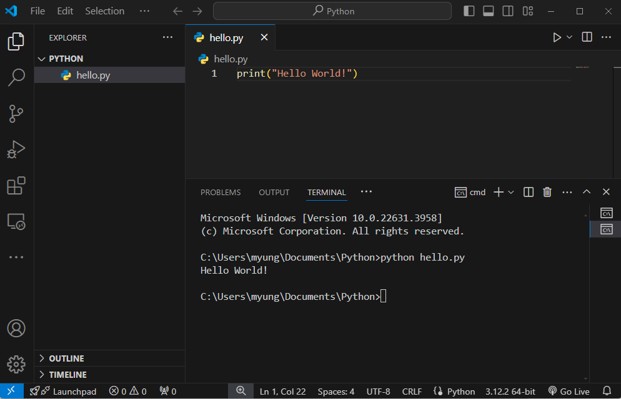Go back navigation arrow
The image size is (621, 399).
pos(177,11)
